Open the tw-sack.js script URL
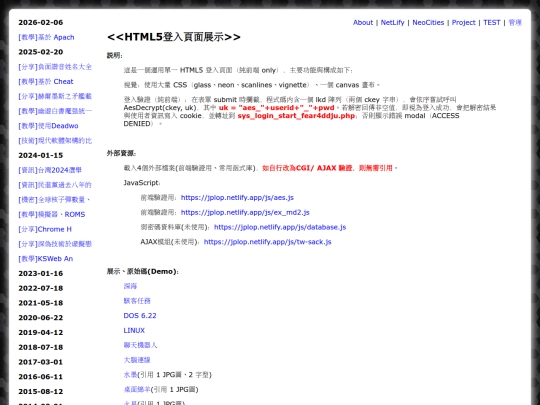Screen dimensions: 540x405 tap(268, 242)
